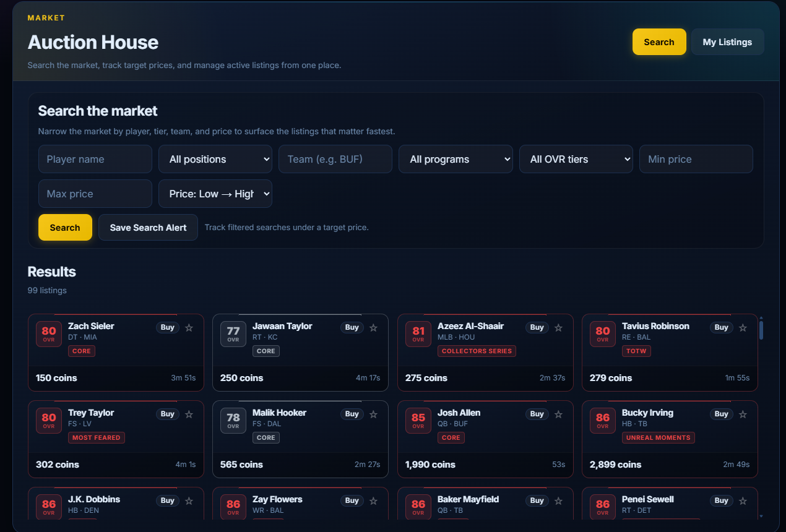Click the 99 listings count text
The image size is (786, 532).
coord(47,290)
